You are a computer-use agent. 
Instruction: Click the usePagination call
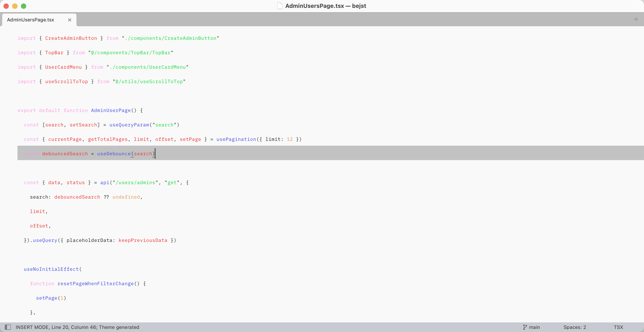pos(236,139)
